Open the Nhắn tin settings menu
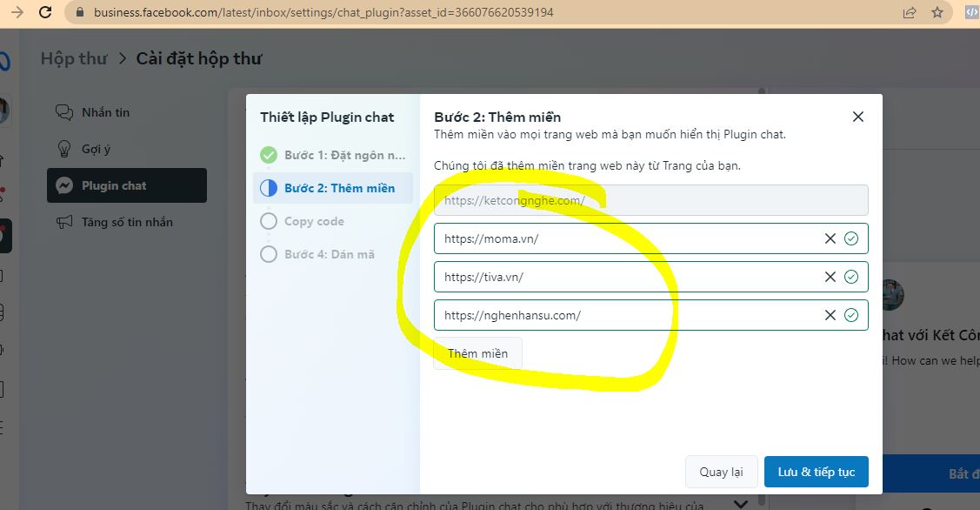 pos(105,112)
